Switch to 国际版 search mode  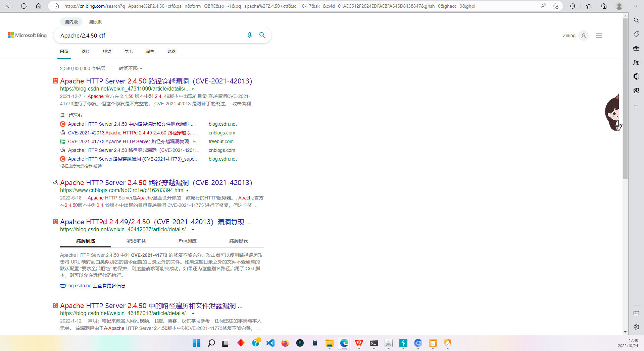point(95,22)
